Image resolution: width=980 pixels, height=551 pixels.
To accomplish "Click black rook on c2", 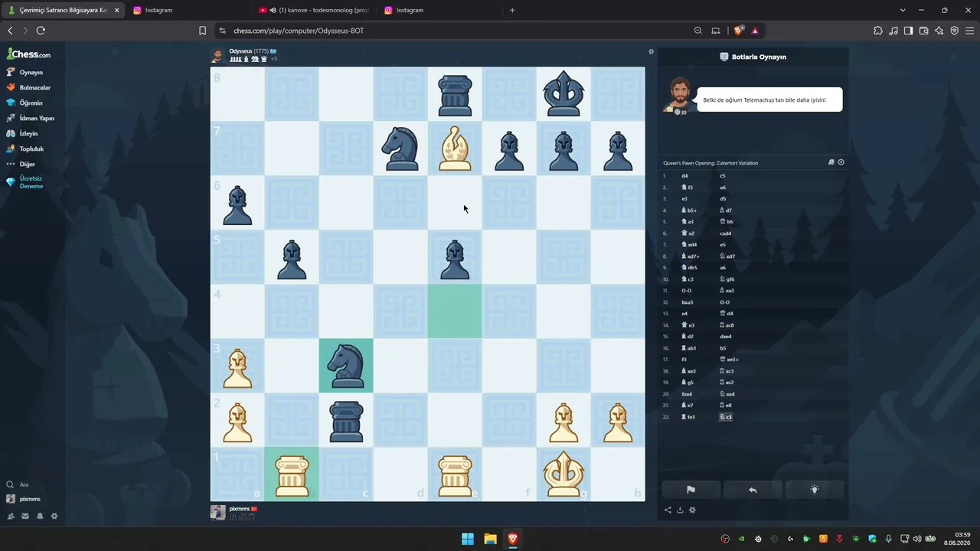I will coord(346,420).
